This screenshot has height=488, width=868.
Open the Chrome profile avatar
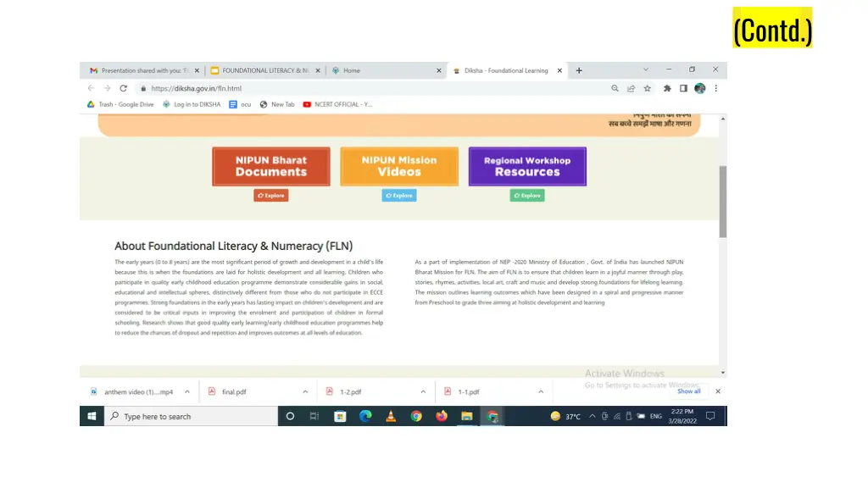(699, 88)
